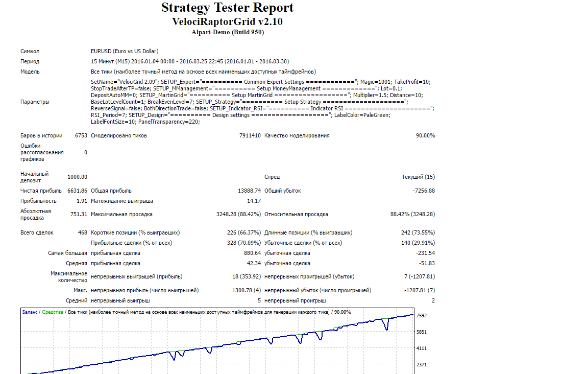Select the VelociRaptorGrid v2.10 heading
Image resolution: width=588 pixels, height=374 pixels.
pos(227,22)
